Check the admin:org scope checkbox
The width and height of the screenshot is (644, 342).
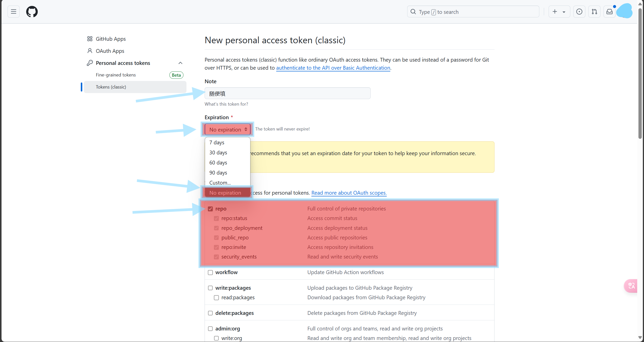210,329
